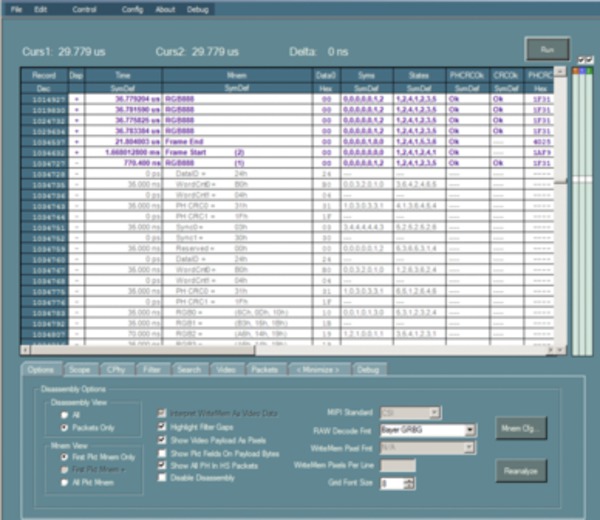Increase Grid Font Size with the stepper
Viewport: 600px width, 520px height.
(411, 480)
